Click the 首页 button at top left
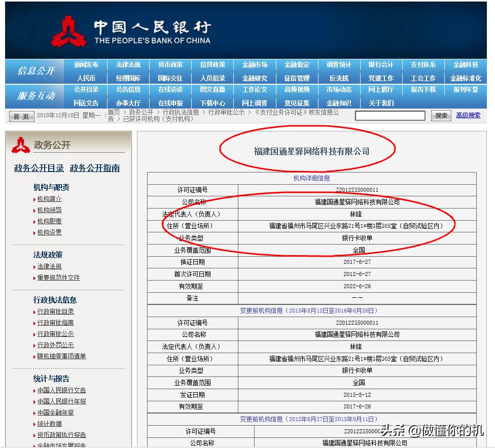This screenshot has height=448, width=495. click(x=21, y=115)
